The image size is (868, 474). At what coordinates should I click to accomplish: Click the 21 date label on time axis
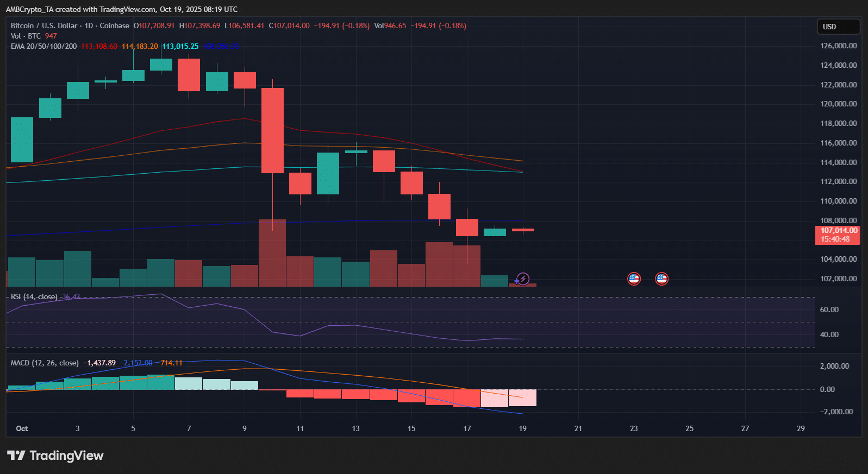click(x=578, y=428)
